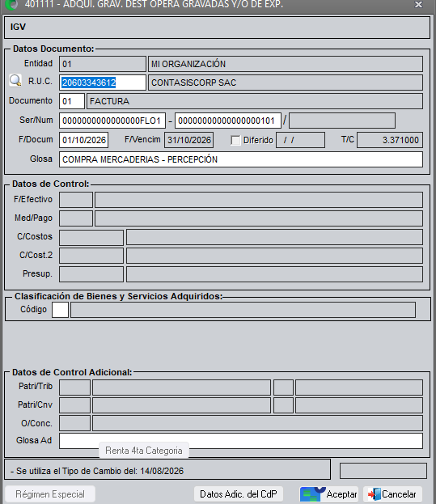This screenshot has width=436, height=504.
Task: Click the F/Vencim date field
Action: tap(189, 140)
